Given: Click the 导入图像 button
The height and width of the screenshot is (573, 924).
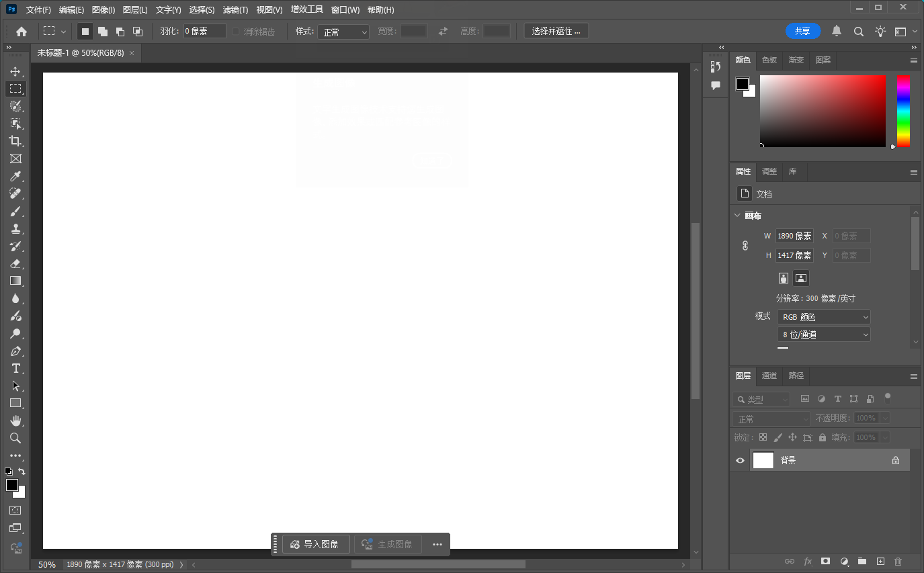Looking at the screenshot, I should click(x=314, y=544).
